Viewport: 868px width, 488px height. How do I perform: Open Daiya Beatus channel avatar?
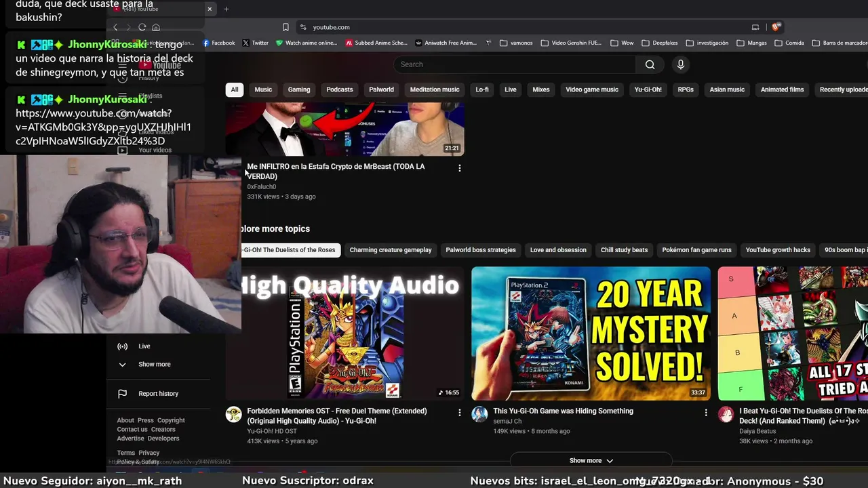point(726,415)
